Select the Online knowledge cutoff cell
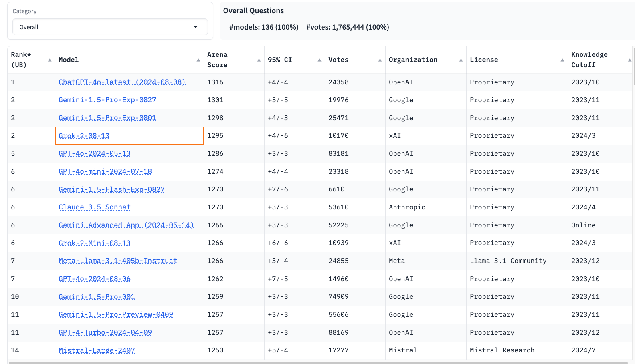This screenshot has height=364, width=635. (600, 225)
